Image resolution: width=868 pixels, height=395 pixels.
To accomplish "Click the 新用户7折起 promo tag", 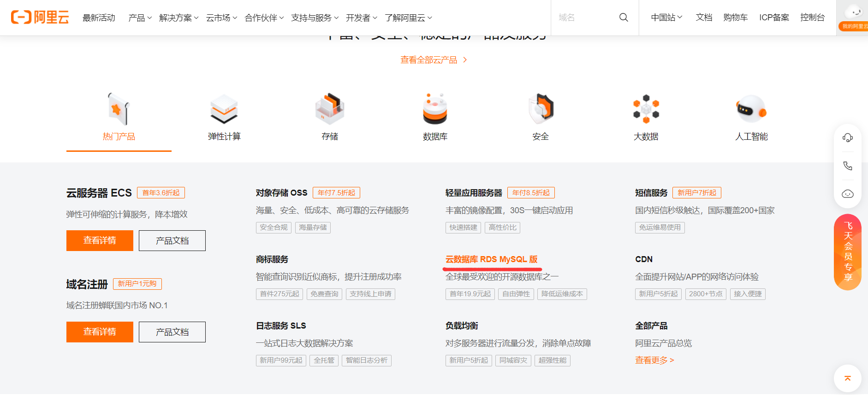I will 697,192.
